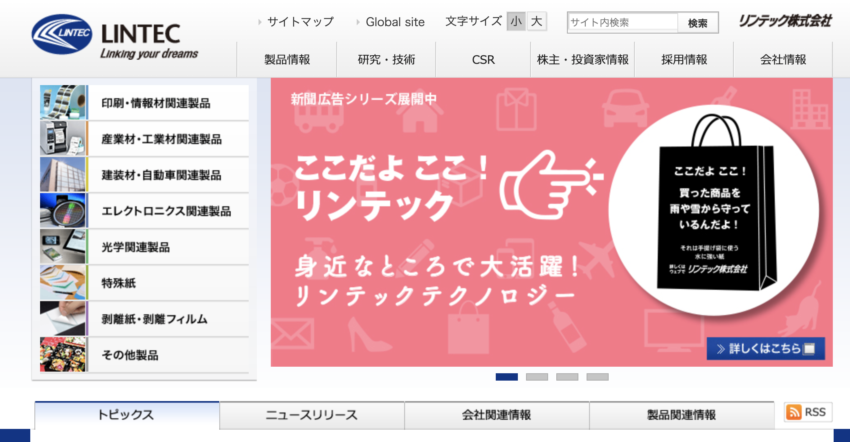Select the fourth carousel slide indicator
850x442 pixels.
click(x=597, y=377)
